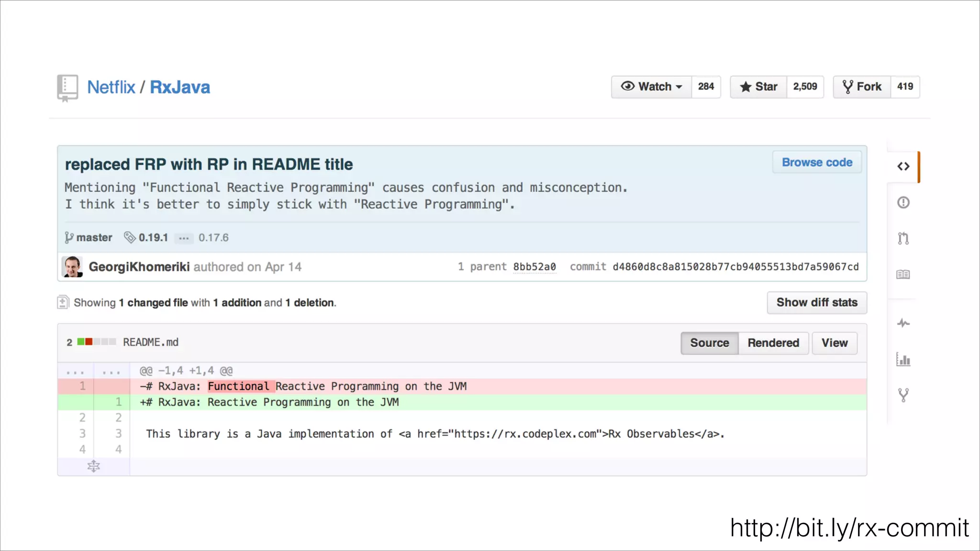Star the RxJava repository
The height and width of the screenshot is (551, 980).
tap(758, 87)
